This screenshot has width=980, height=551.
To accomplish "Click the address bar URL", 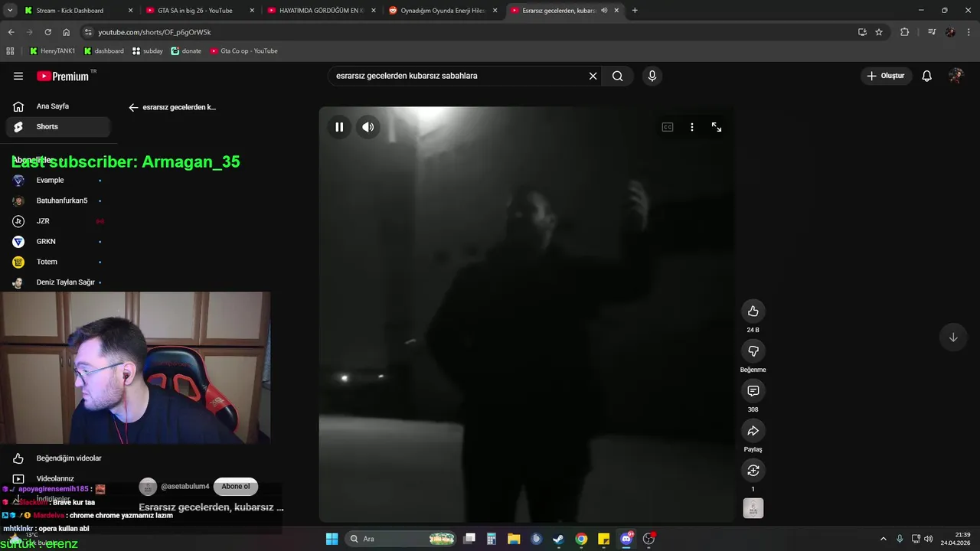I will pyautogui.click(x=155, y=32).
